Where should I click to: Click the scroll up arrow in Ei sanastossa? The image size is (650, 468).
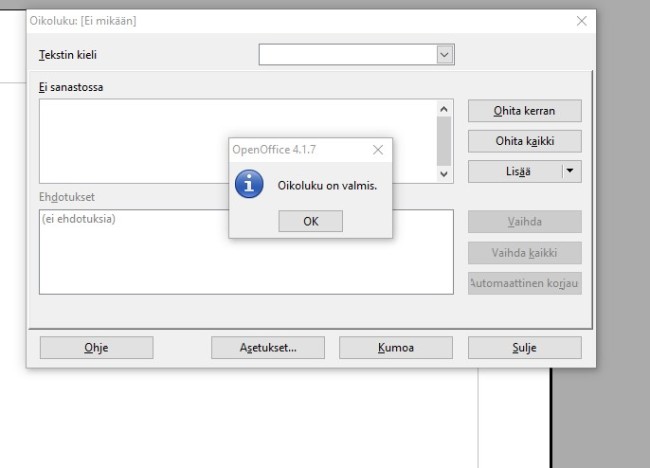point(446,107)
